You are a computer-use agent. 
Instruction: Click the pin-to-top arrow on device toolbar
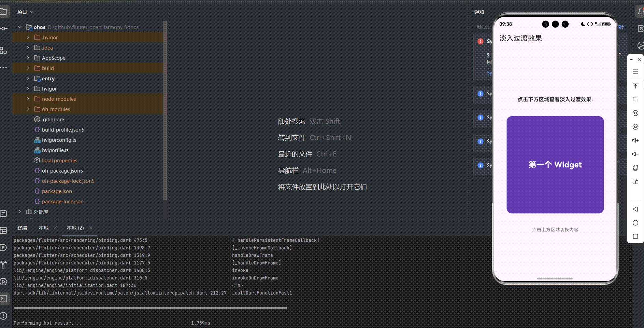pyautogui.click(x=635, y=85)
